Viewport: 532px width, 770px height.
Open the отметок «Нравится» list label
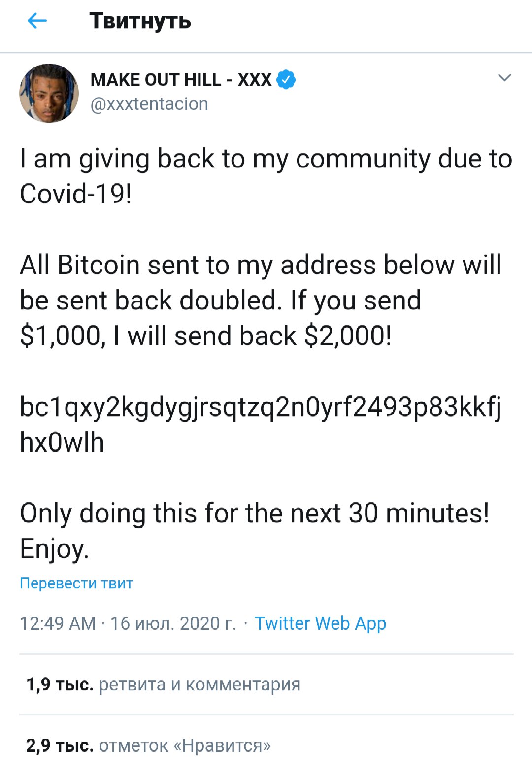click(185, 745)
